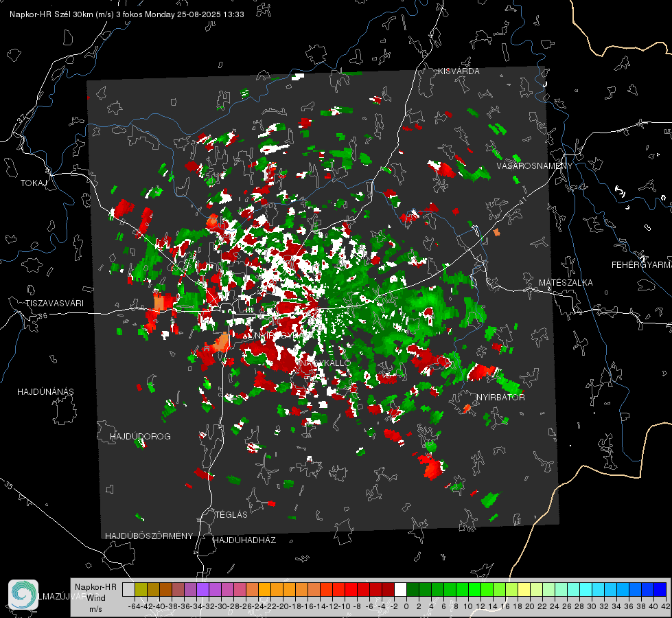Image resolution: width=672 pixels, height=618 pixels.
Task: Pick the white swatch between -2 and 0
Action: click(x=400, y=589)
